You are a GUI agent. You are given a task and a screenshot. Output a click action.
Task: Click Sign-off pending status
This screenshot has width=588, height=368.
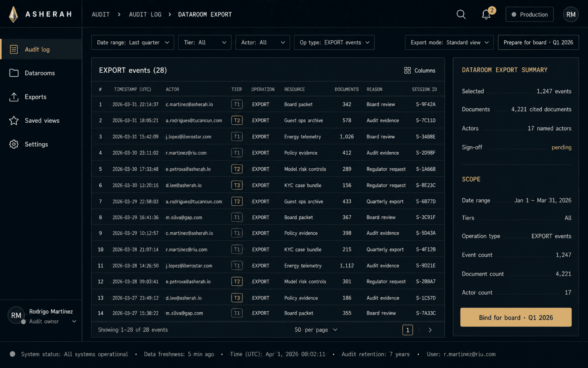tap(561, 147)
